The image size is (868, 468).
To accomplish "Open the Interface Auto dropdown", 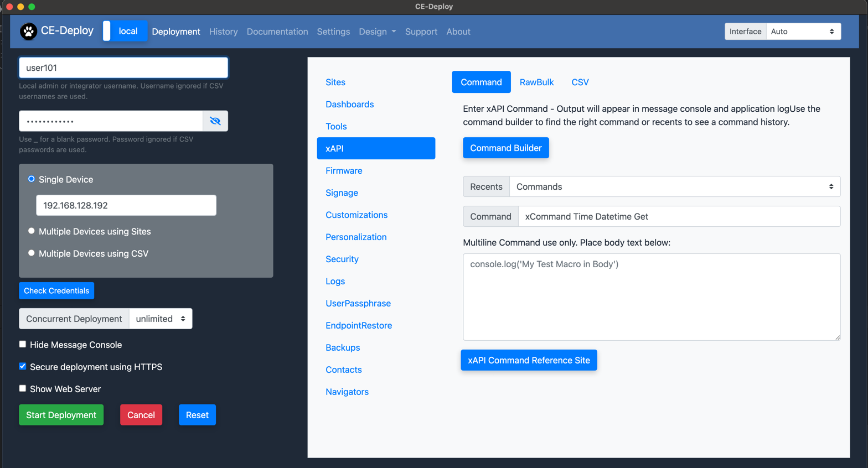I will (x=803, y=32).
